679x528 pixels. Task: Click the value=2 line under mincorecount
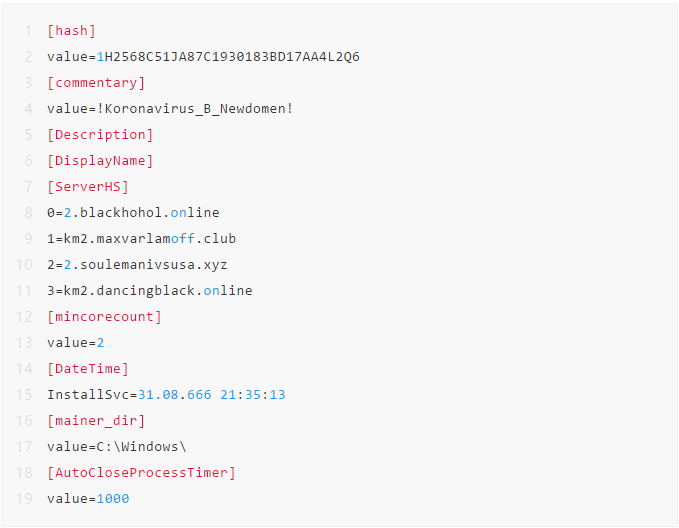tap(75, 343)
